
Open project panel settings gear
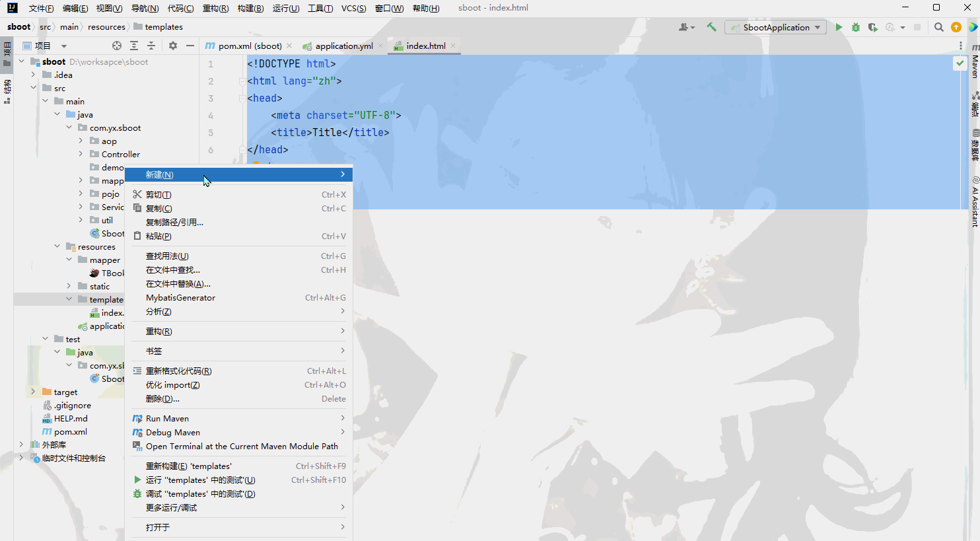(173, 46)
